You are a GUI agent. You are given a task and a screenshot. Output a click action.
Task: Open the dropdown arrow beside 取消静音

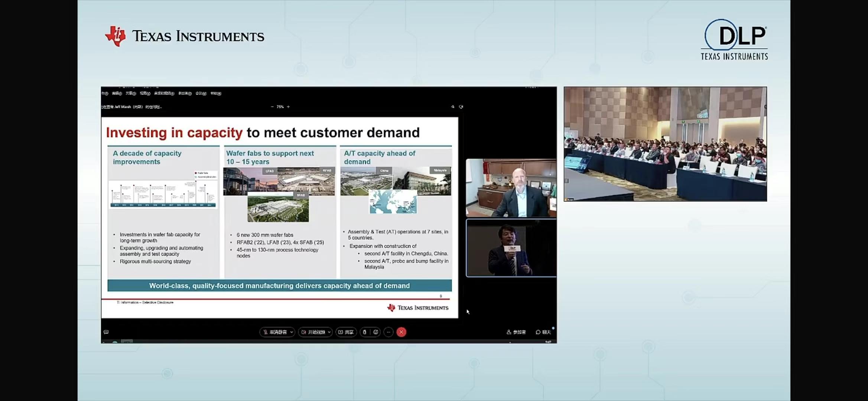(292, 332)
